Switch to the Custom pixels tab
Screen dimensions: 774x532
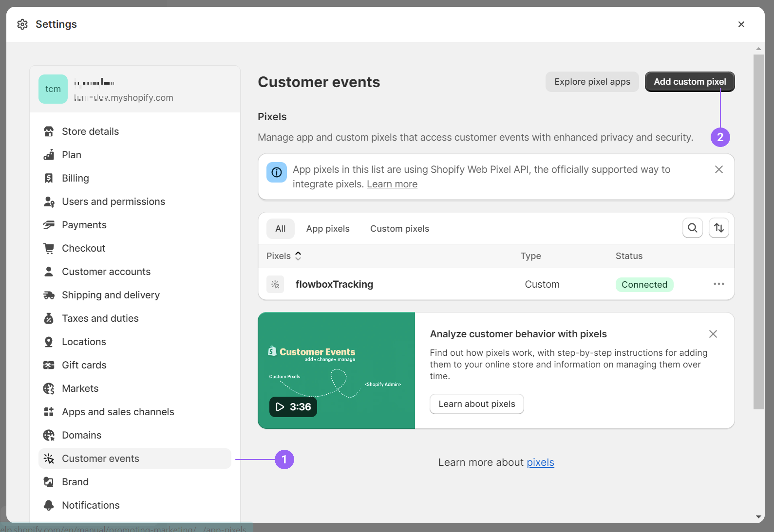[399, 229]
